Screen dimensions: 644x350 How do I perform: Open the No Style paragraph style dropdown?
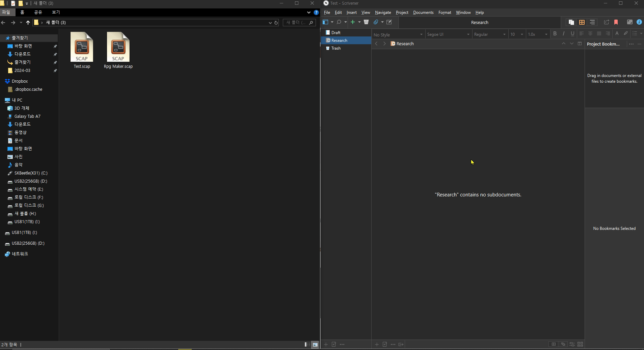click(398, 34)
